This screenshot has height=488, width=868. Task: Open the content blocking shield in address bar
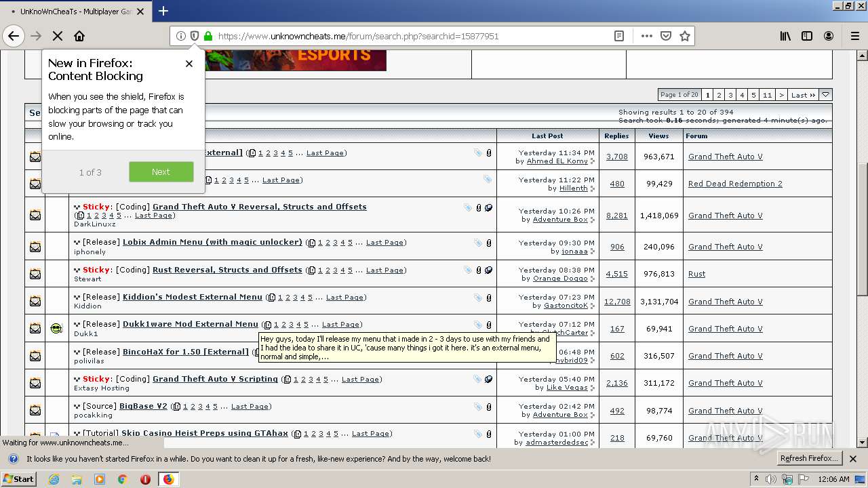coord(195,36)
